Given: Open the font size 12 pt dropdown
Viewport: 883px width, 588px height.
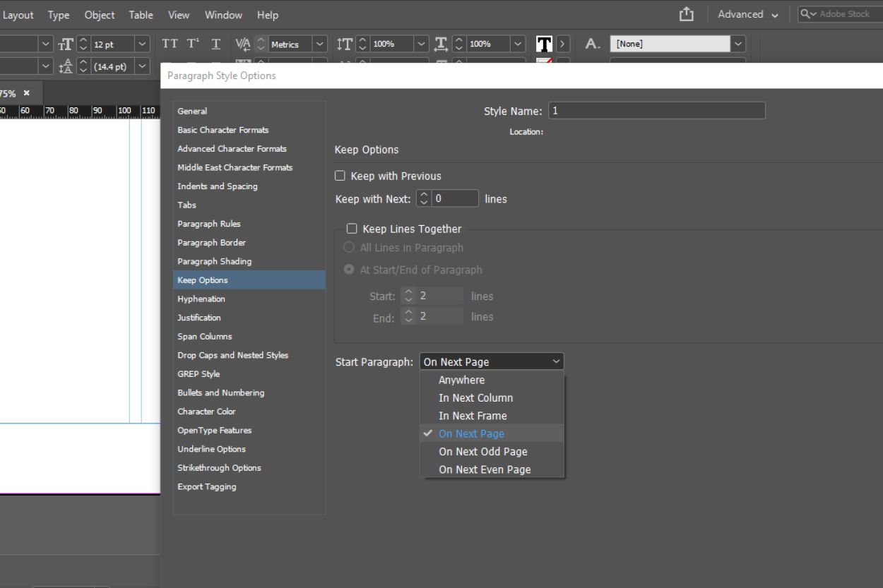Looking at the screenshot, I should coord(142,44).
